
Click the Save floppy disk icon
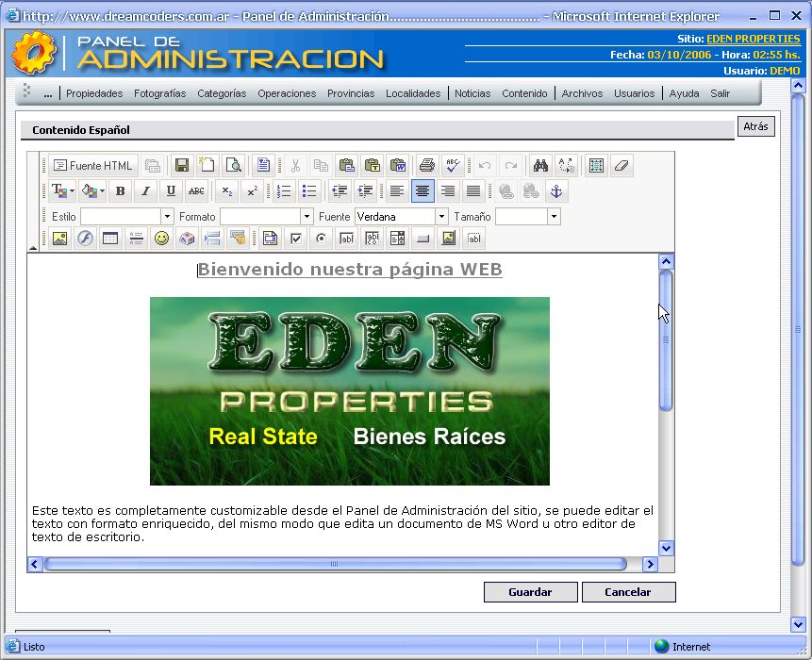182,166
